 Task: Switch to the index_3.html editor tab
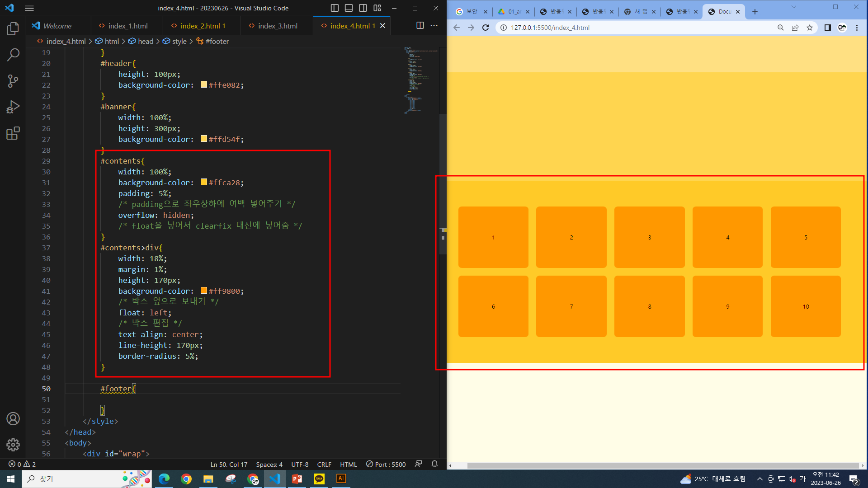277,26
